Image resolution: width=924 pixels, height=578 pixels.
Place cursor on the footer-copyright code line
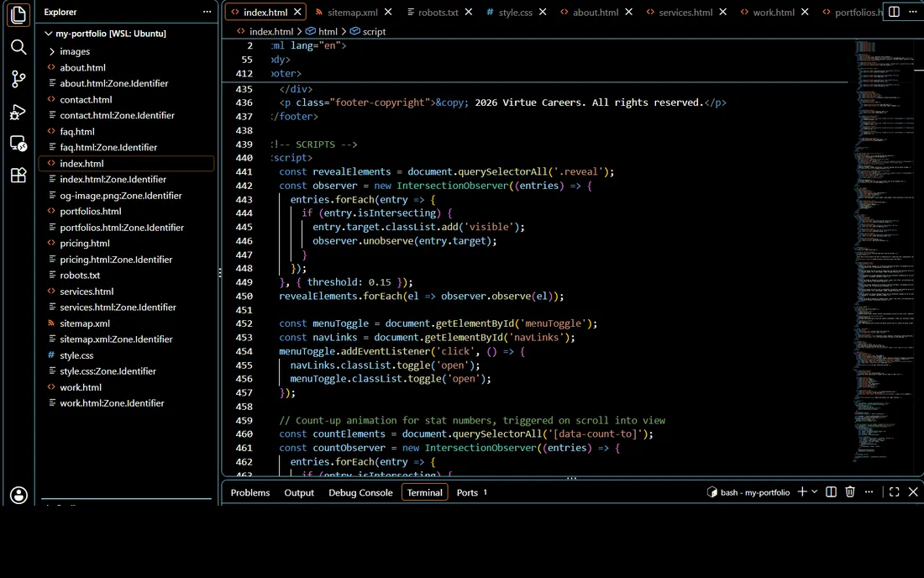[x=502, y=102]
